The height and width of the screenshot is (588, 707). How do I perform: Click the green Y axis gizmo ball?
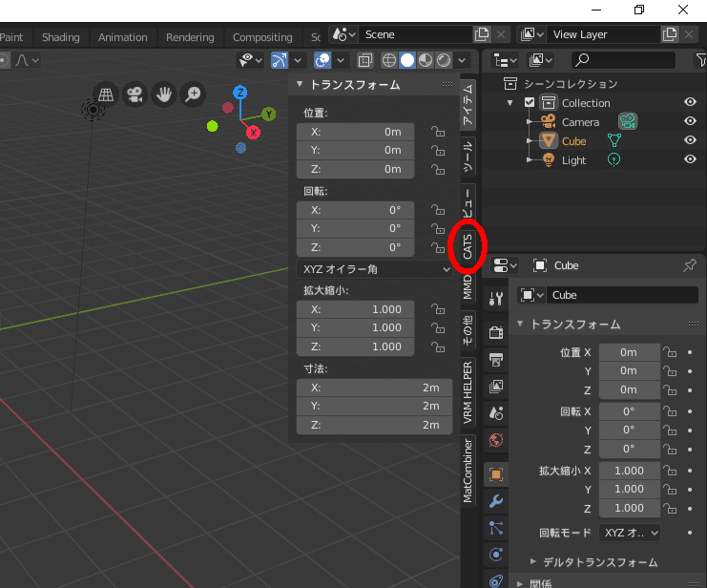[269, 114]
